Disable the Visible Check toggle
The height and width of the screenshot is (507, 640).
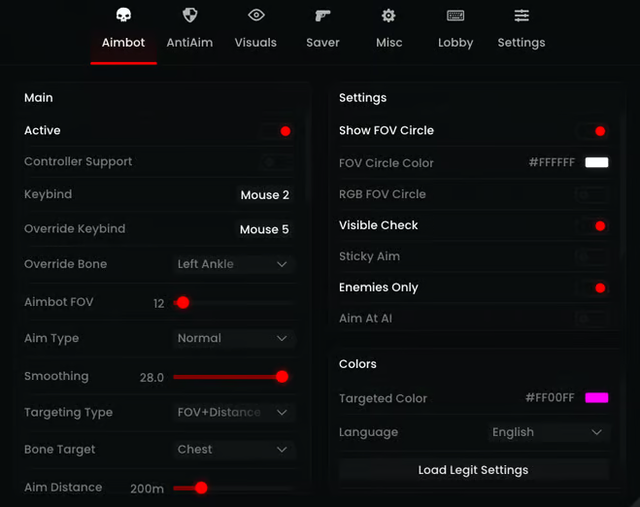pyautogui.click(x=591, y=226)
